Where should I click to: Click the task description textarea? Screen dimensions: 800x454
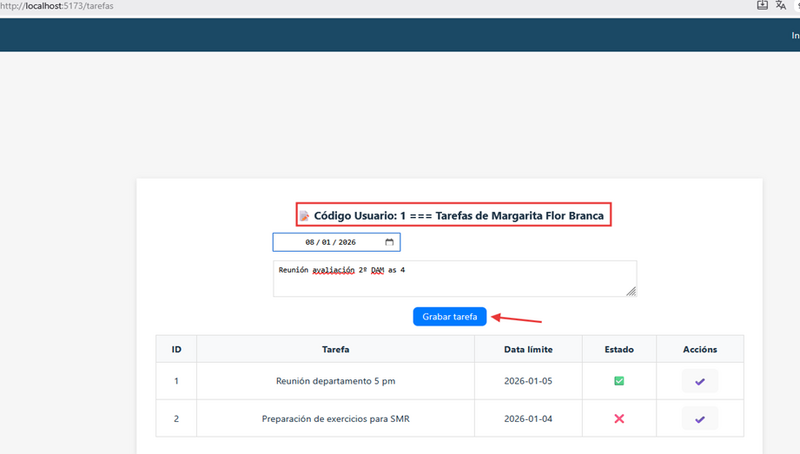point(455,279)
